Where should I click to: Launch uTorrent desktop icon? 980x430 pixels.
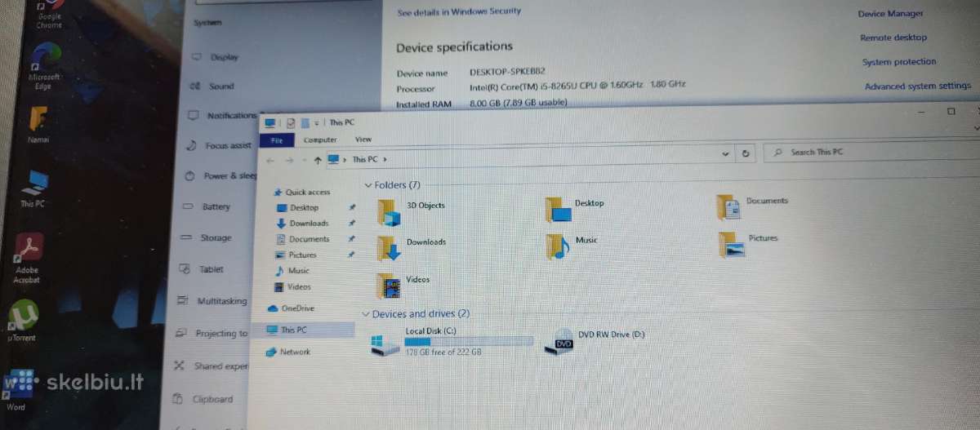pyautogui.click(x=22, y=320)
